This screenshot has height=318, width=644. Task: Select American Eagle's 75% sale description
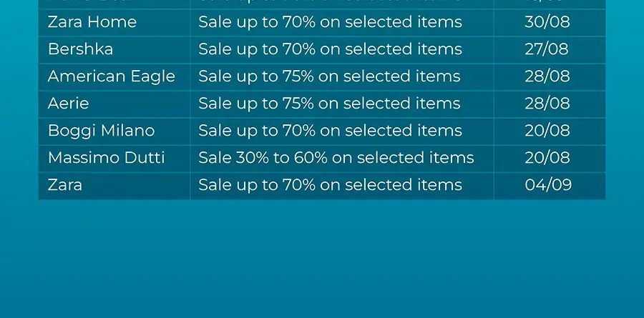[x=329, y=76]
